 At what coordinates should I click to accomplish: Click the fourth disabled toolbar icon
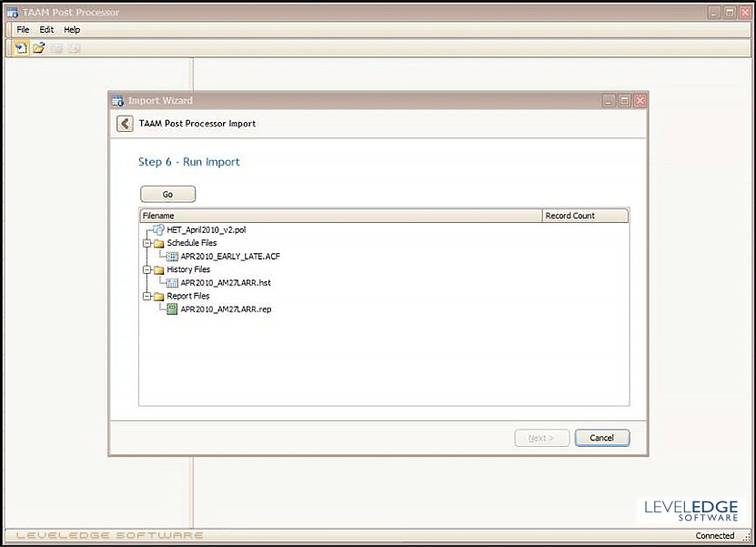[74, 48]
